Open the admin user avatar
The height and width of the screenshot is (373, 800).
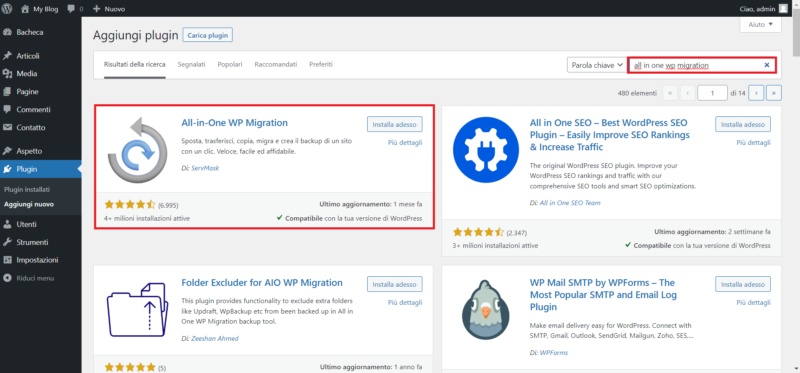(783, 9)
